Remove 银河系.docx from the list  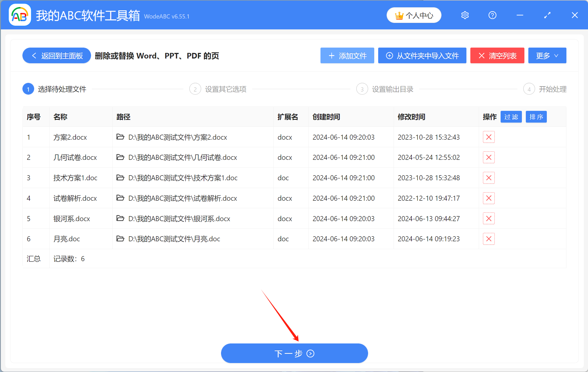click(489, 219)
